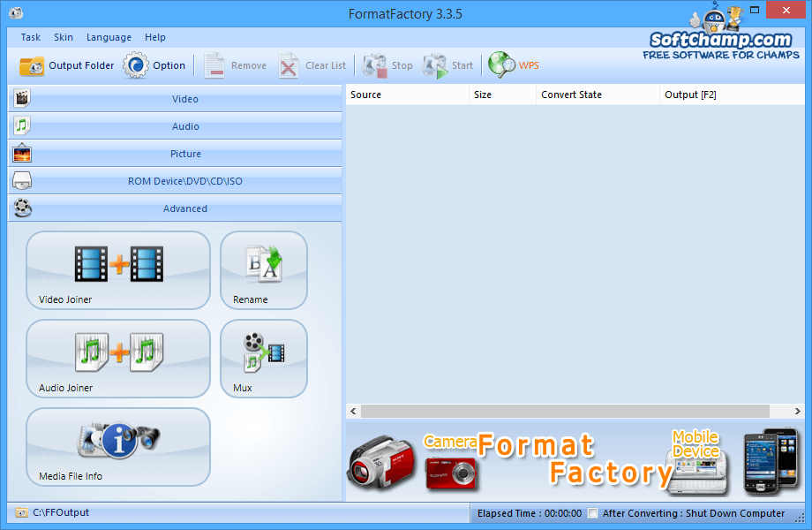Expand the ROM Device\DVD\CD\ISO section
This screenshot has width=812, height=530.
pyautogui.click(x=175, y=181)
